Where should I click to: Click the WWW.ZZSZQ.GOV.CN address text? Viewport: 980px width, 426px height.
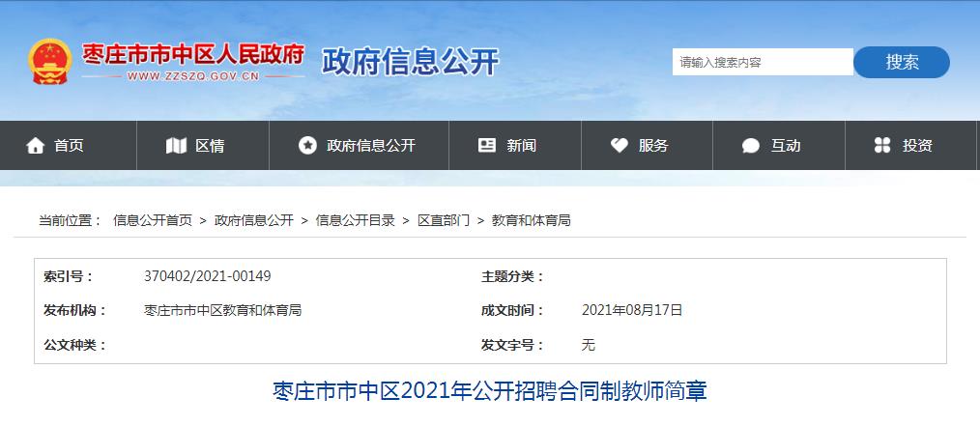coord(193,77)
